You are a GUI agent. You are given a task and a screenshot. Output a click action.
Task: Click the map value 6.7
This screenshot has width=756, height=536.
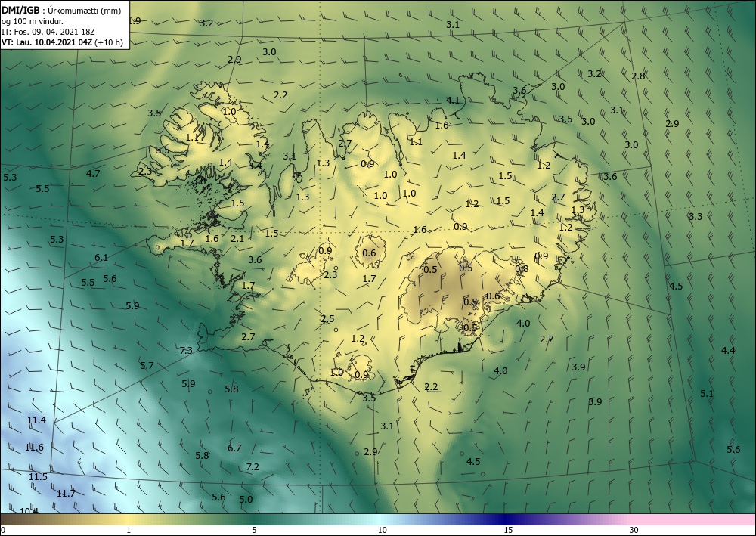pos(234,448)
